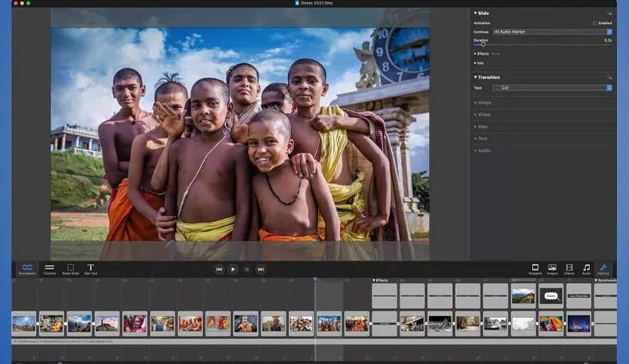Switch to Storyboard view
The height and width of the screenshot is (364, 629).
pyautogui.click(x=27, y=269)
